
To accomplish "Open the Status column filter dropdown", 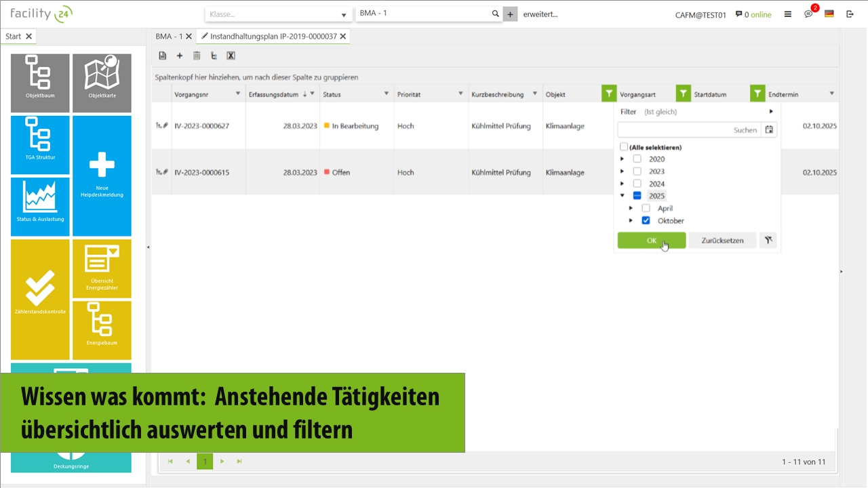I will [x=387, y=94].
